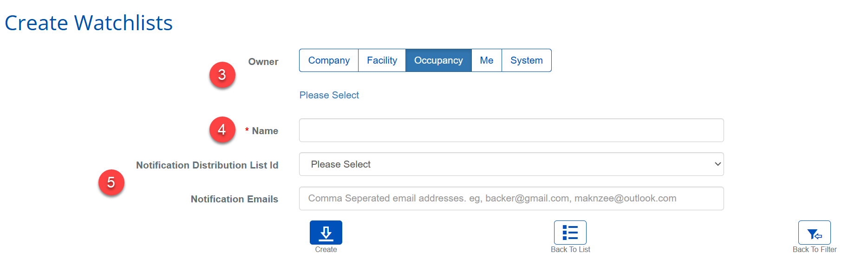Click the Back To List text label
Viewport: 868px width, 272px height.
(x=570, y=250)
